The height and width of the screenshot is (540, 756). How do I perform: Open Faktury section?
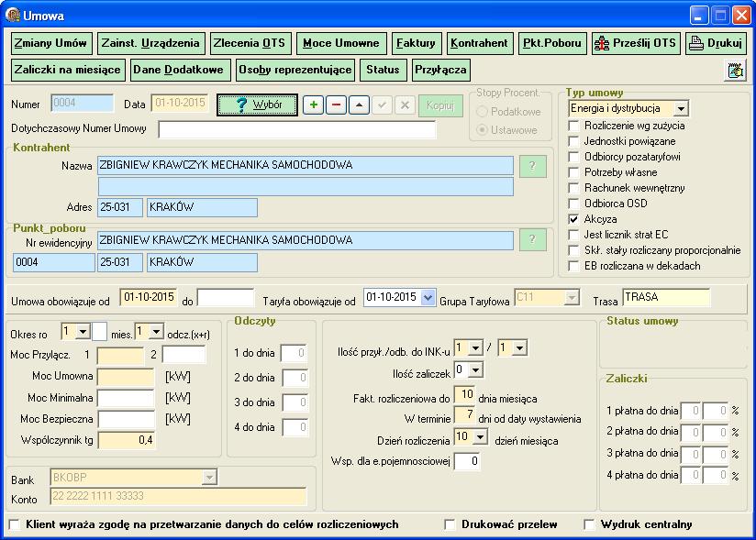(x=417, y=43)
